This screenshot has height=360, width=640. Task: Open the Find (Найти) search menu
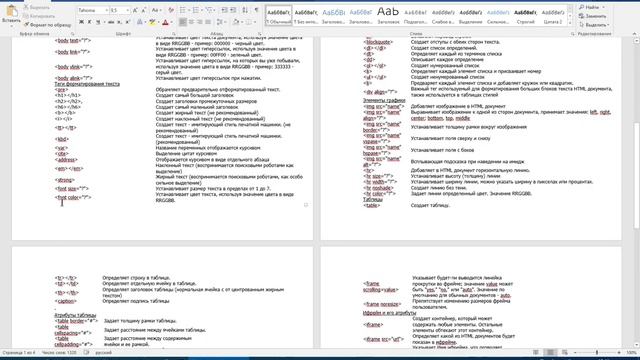[591, 7]
